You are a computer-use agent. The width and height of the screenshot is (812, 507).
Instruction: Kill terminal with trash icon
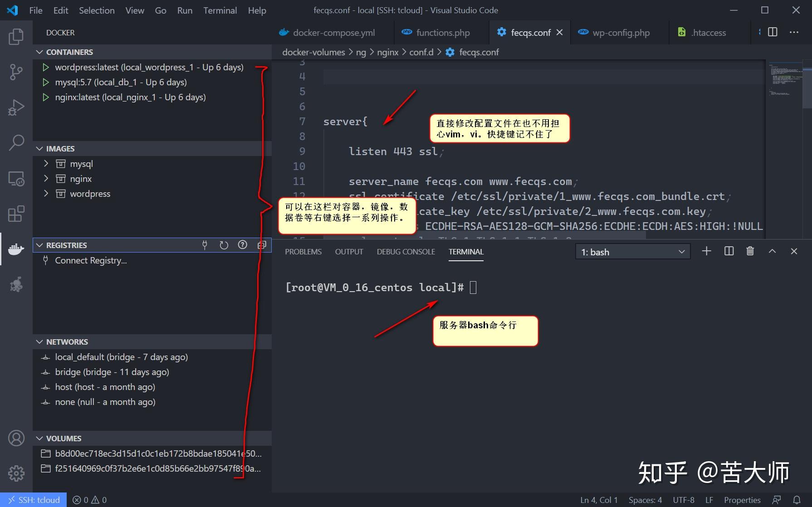750,251
